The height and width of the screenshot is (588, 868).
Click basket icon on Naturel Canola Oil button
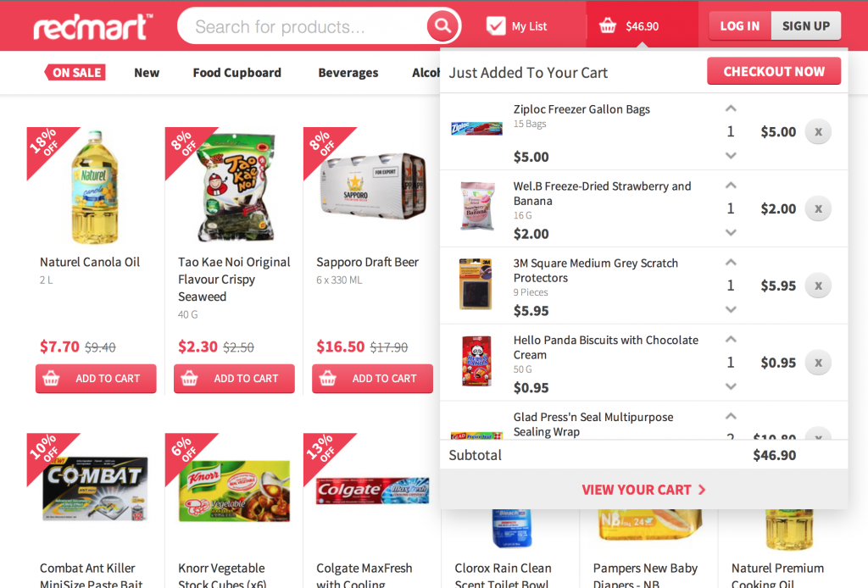[x=51, y=379]
